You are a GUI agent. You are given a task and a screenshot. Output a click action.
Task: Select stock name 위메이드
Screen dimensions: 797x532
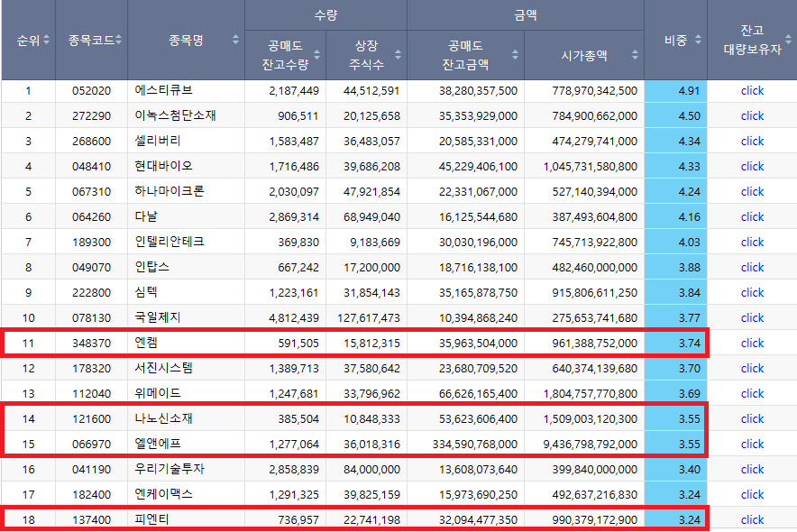click(x=158, y=393)
